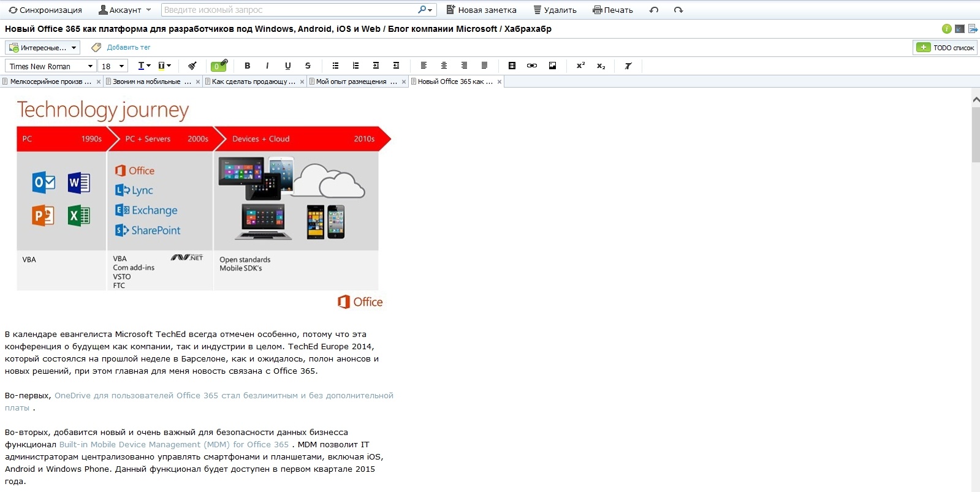Open the Built-in Mobile Device Management link
The height and width of the screenshot is (492, 980).
pyautogui.click(x=174, y=444)
